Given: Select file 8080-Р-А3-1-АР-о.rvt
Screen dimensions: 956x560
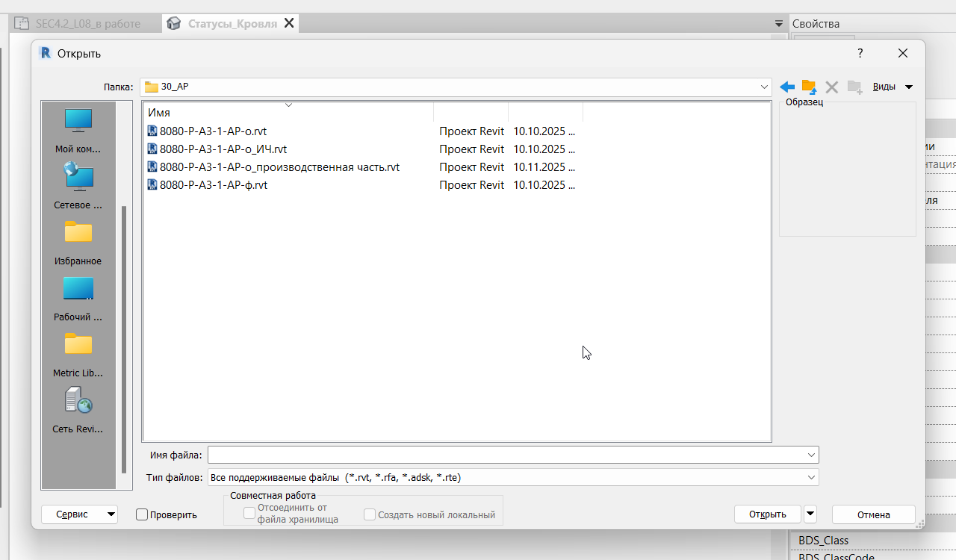Looking at the screenshot, I should (213, 131).
